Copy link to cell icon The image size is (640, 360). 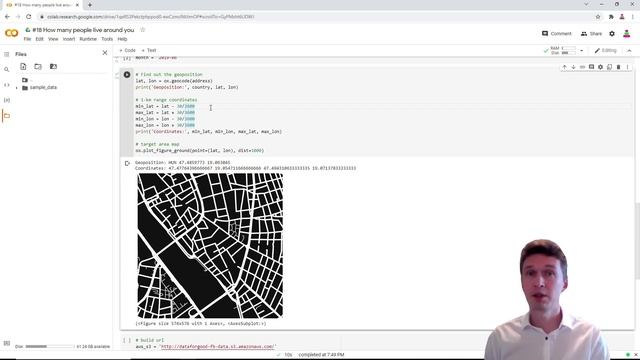click(x=582, y=67)
